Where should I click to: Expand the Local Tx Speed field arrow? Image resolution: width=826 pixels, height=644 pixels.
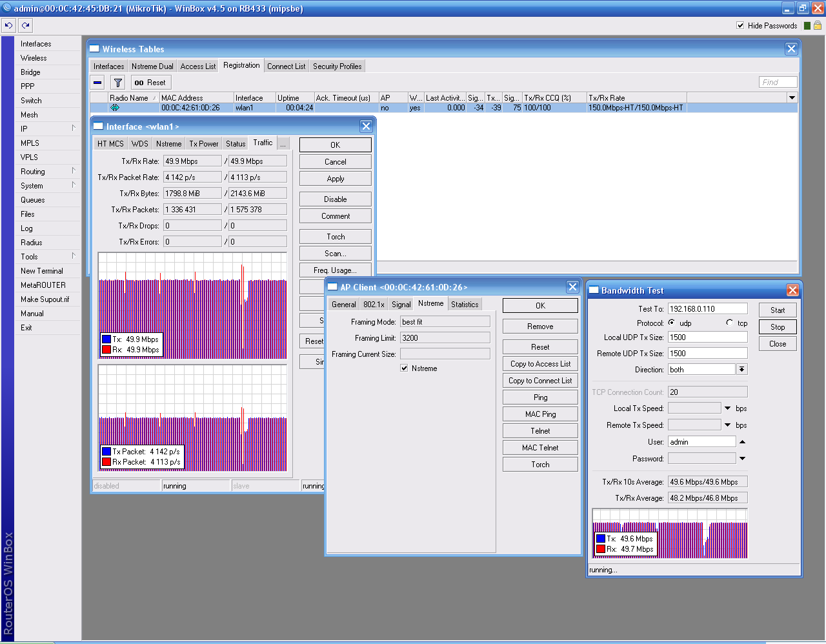point(728,408)
